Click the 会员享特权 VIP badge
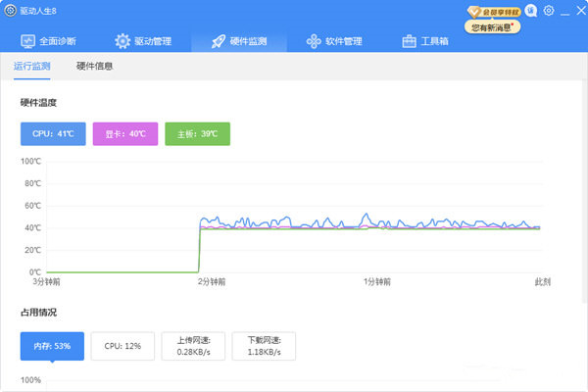Viewport: 588px width, 392px height. point(493,12)
